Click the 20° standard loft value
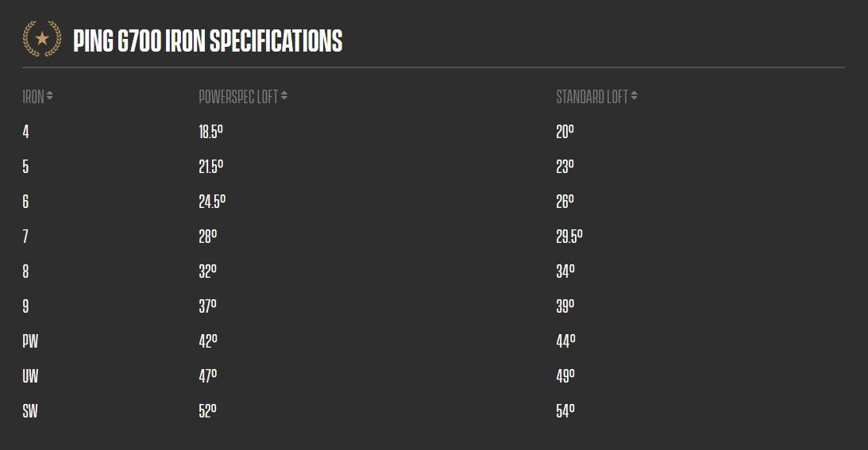 [x=565, y=132]
